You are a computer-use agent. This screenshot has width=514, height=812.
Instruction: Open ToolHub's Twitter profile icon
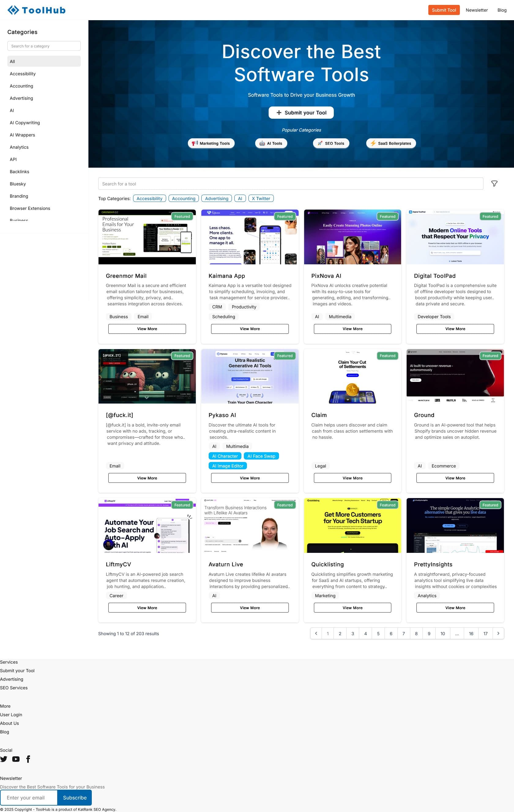pos(4,759)
